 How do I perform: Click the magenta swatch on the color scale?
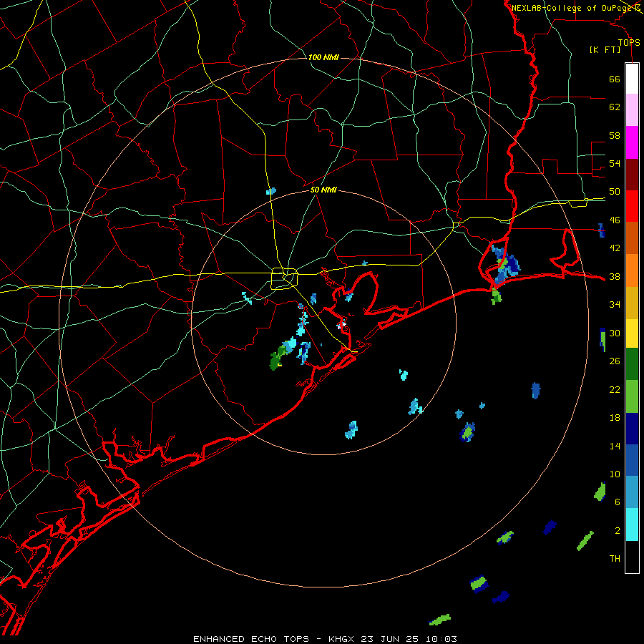[632, 142]
